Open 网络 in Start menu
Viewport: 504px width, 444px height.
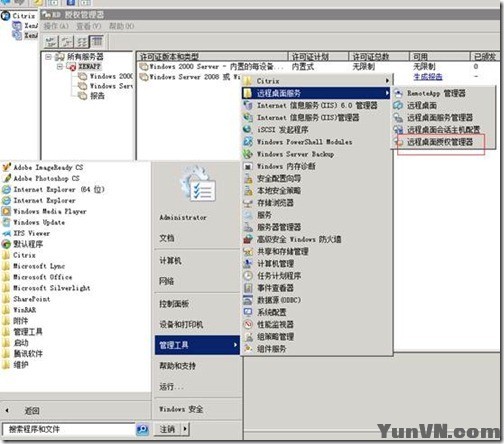[167, 281]
